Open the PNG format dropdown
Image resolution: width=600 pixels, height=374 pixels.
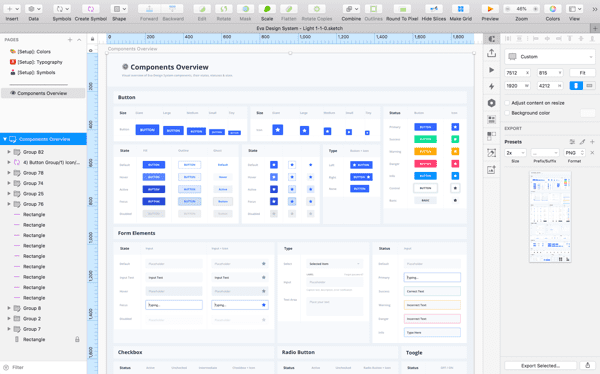574,153
